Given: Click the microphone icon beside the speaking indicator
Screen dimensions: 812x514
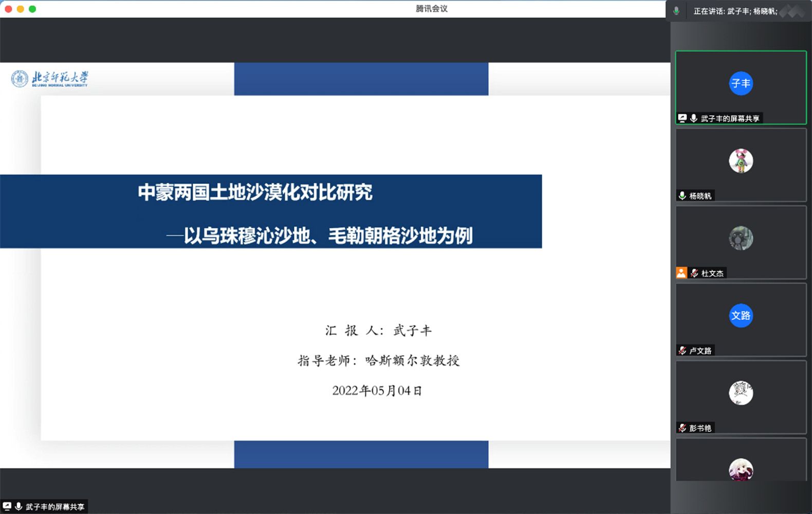Looking at the screenshot, I should click(x=676, y=11).
